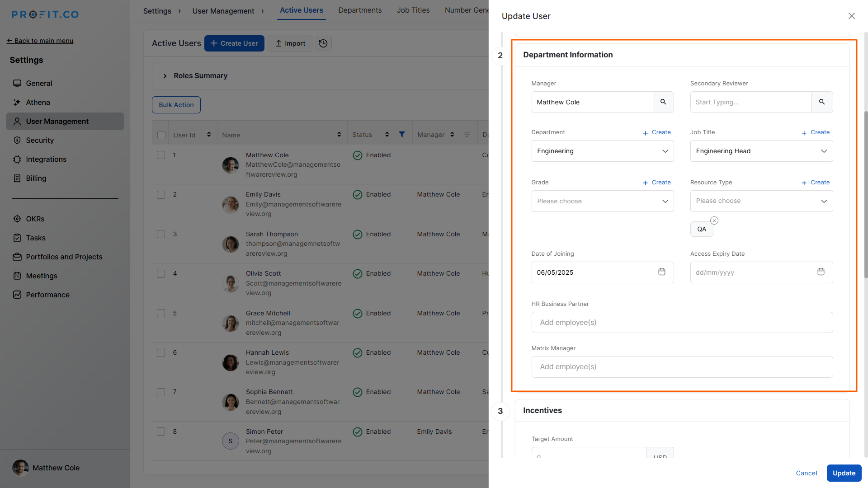Click the HR Business Partner field
The image size is (868, 488).
pos(682,323)
